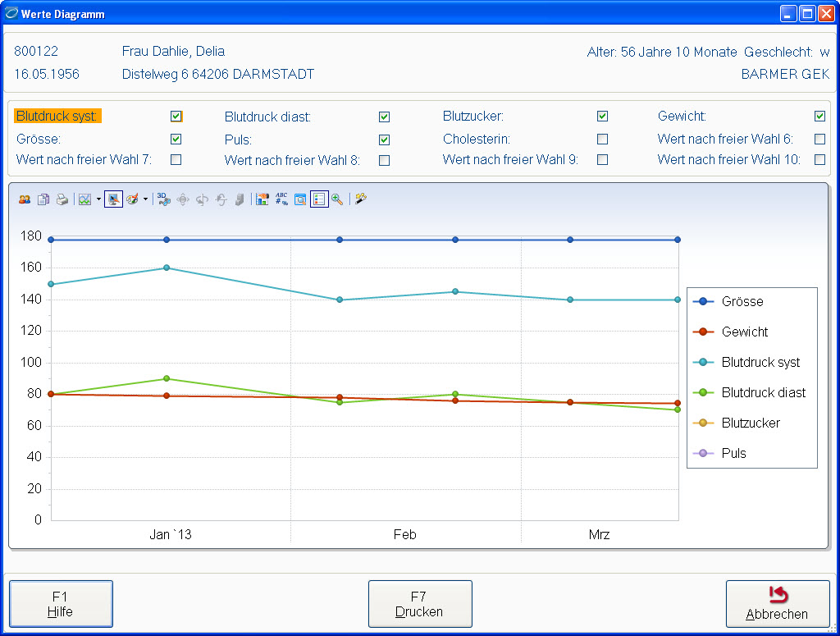Uncheck the Gewicht checkbox

[819, 117]
